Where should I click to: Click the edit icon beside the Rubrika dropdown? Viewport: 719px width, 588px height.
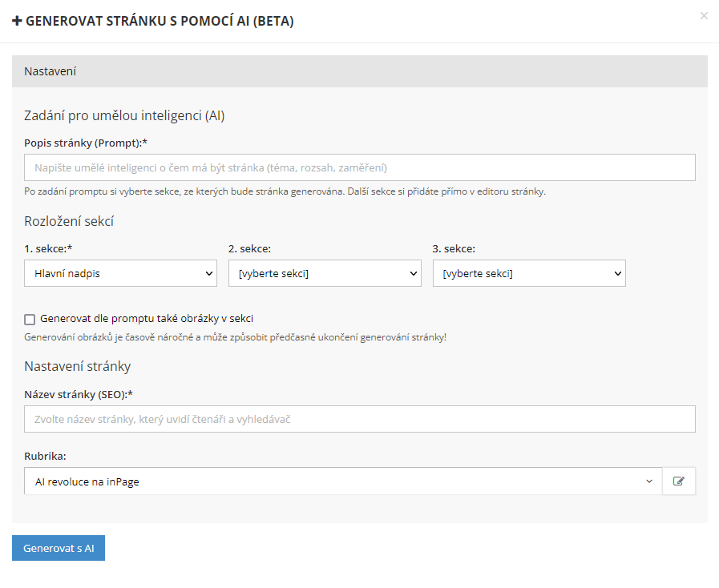pos(679,481)
